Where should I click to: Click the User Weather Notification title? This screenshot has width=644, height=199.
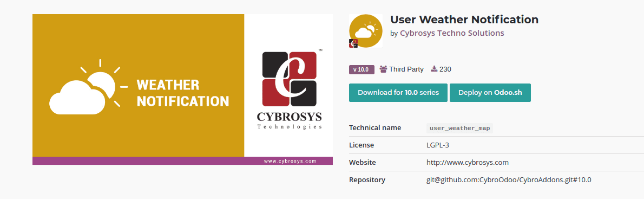click(464, 20)
